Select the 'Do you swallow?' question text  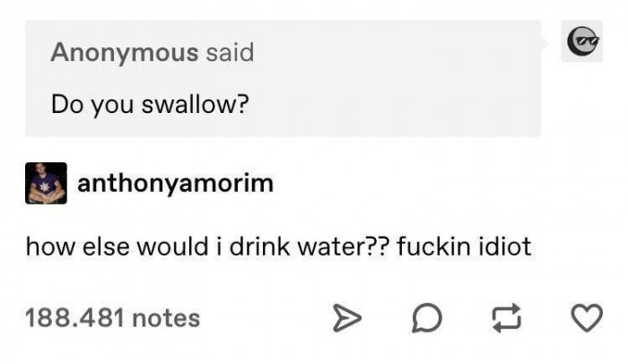(150, 105)
